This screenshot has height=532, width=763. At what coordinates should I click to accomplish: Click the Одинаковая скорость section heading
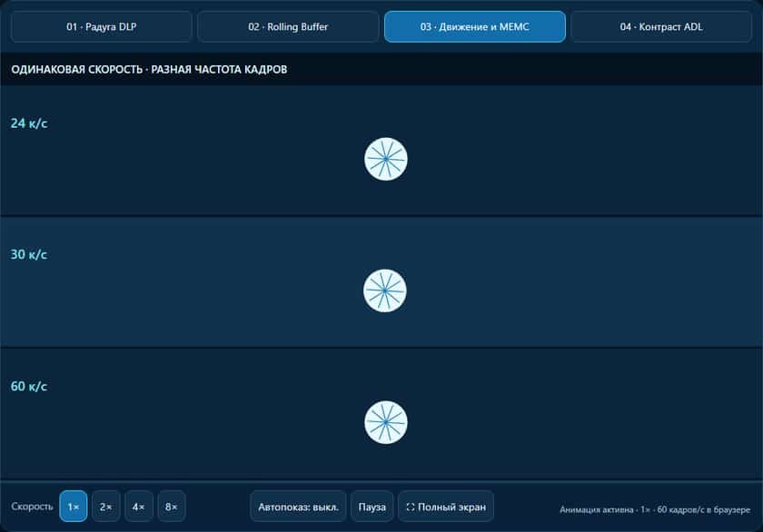tap(149, 70)
